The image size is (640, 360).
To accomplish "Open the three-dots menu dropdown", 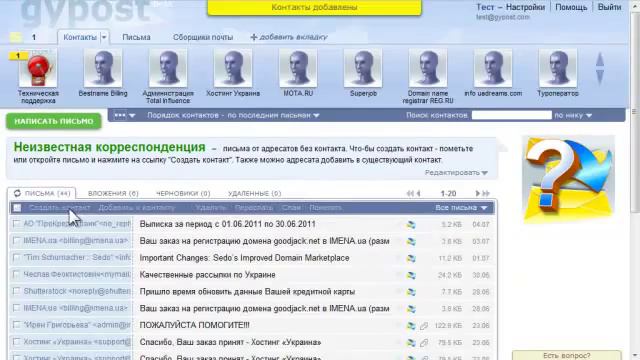I will [x=124, y=116].
